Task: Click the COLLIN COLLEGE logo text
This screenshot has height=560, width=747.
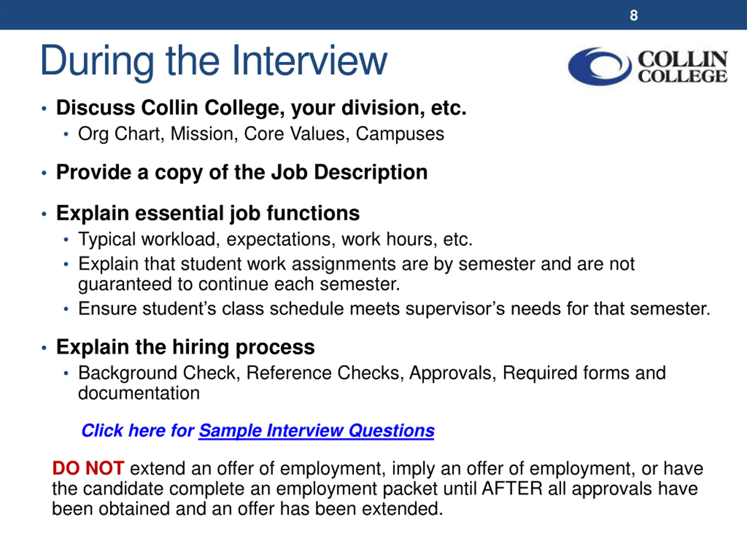Action: 683,66
